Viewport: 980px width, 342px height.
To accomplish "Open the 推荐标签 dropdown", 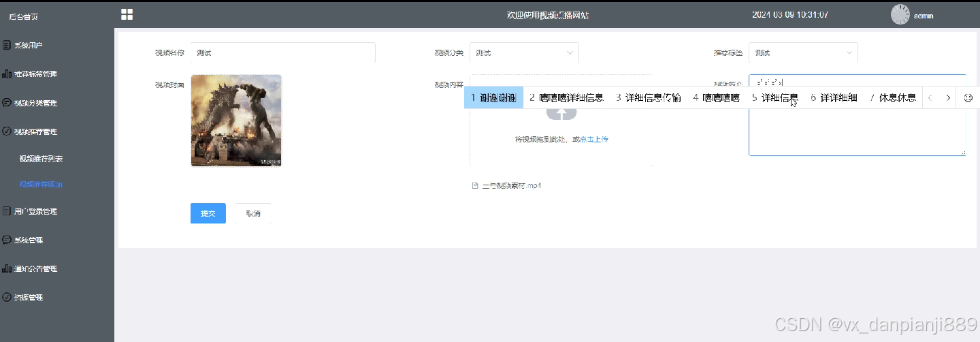I will click(803, 52).
